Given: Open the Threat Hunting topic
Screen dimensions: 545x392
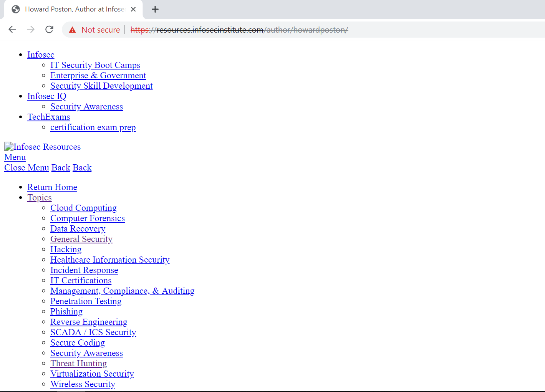Looking at the screenshot, I should (78, 364).
